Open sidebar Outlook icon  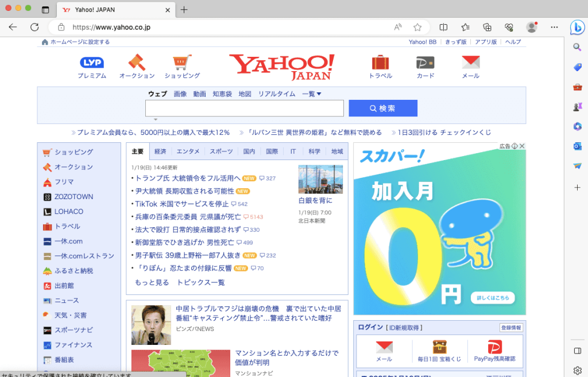click(578, 146)
